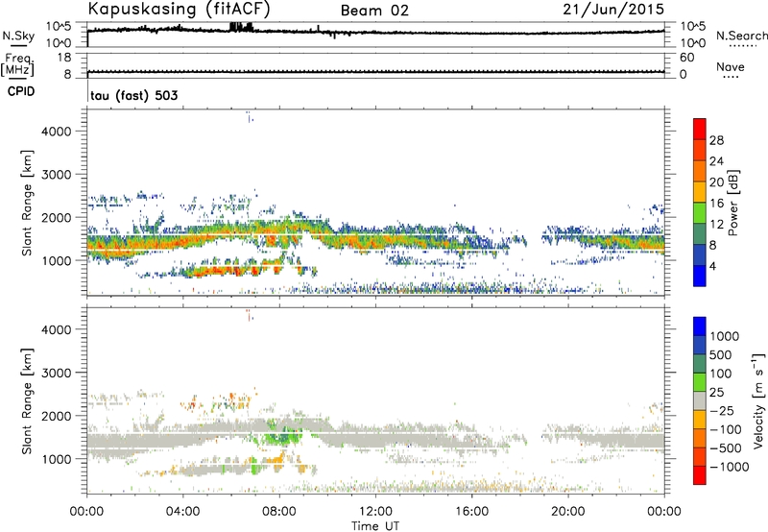Click the 20:00 time axis label
The height and width of the screenshot is (532, 768).
tap(568, 512)
